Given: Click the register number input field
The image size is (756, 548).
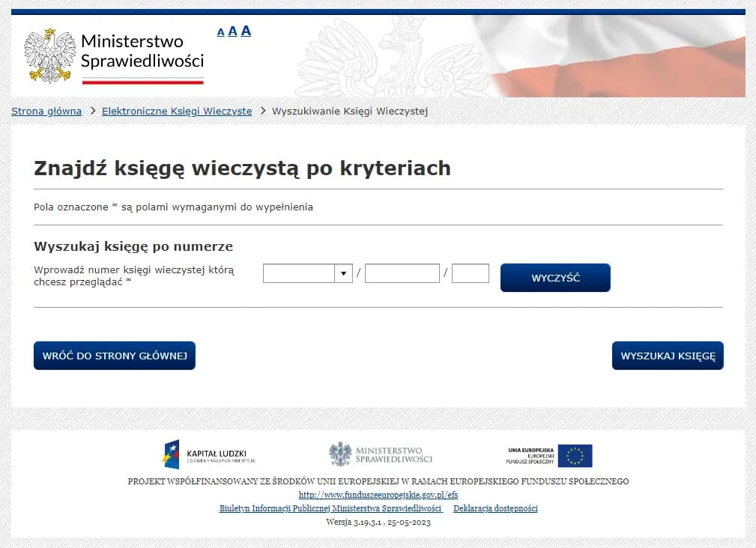Looking at the screenshot, I should pos(402,273).
